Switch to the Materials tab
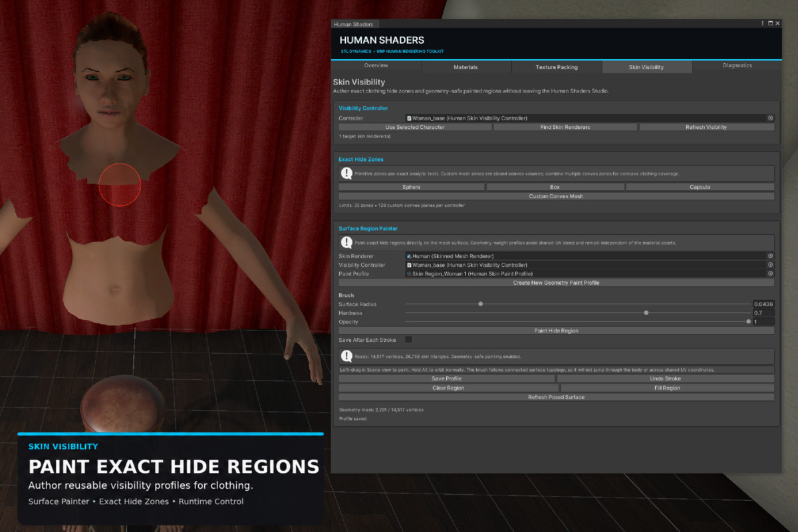The image size is (798, 532). [x=465, y=67]
